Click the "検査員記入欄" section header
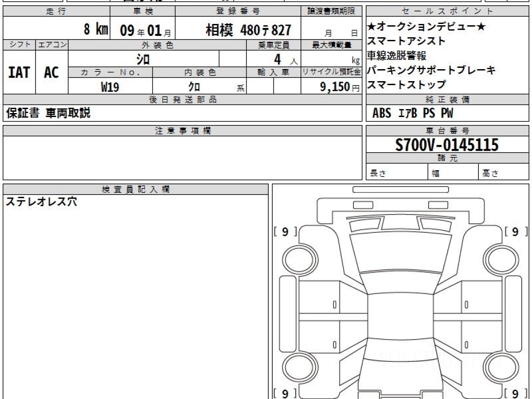This screenshot has width=532, height=399. 136,189
